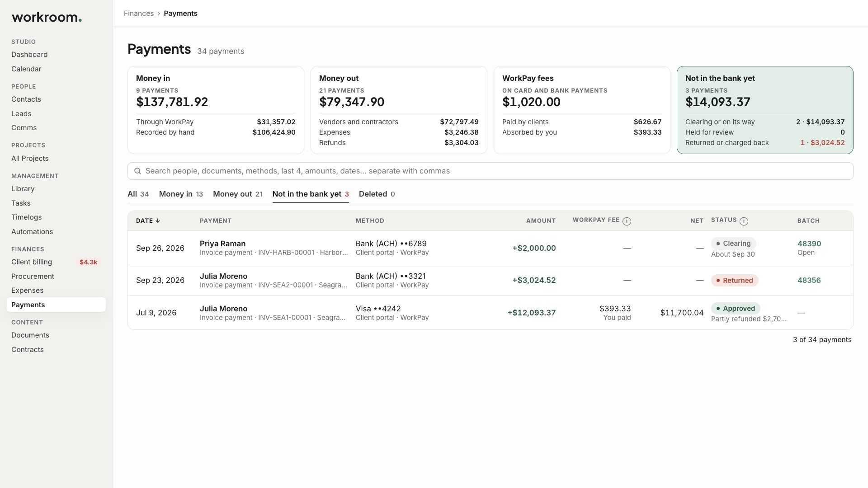The image size is (868, 488).
Task: Click the Status column info icon
Action: (744, 221)
